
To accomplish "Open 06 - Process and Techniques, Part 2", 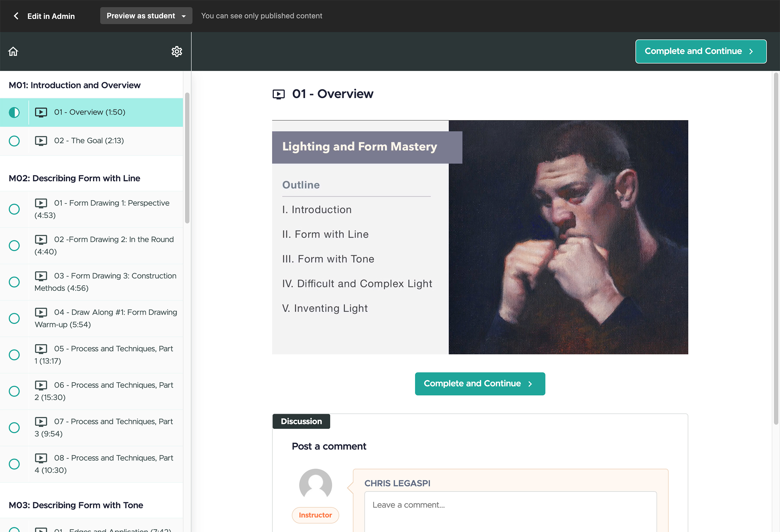I will [x=91, y=391].
